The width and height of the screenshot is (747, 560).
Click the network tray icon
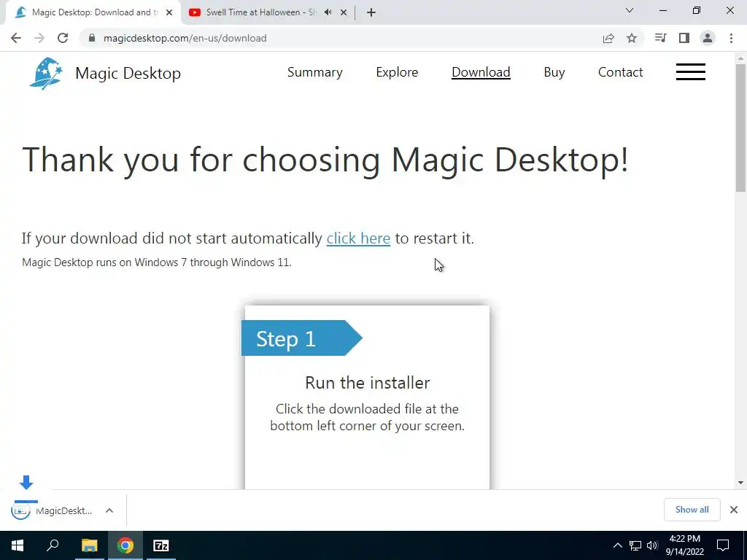(x=635, y=545)
